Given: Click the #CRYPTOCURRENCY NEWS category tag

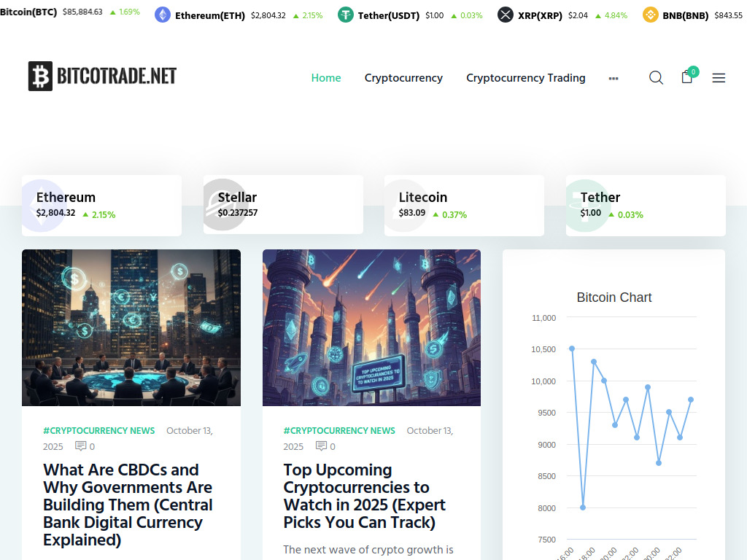Looking at the screenshot, I should point(98,430).
